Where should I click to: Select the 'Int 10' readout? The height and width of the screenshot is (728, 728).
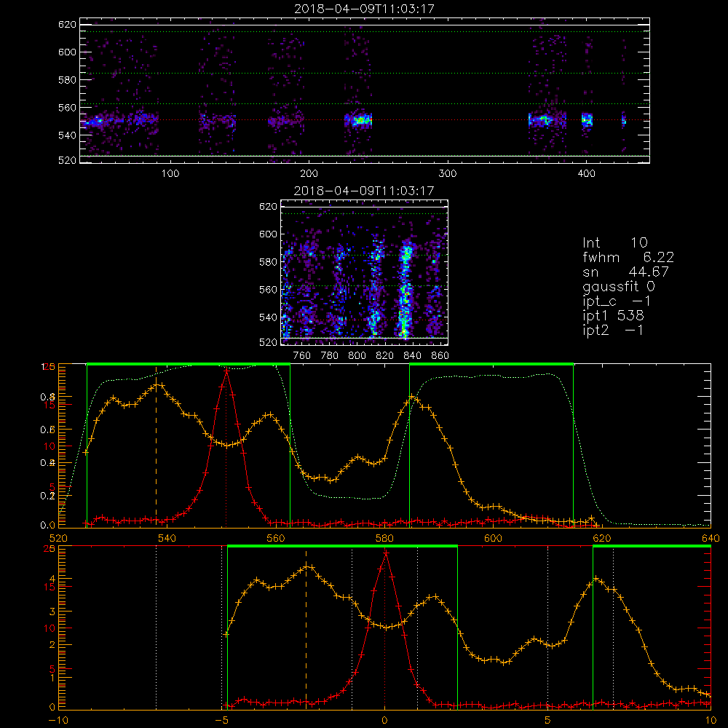[x=614, y=242]
